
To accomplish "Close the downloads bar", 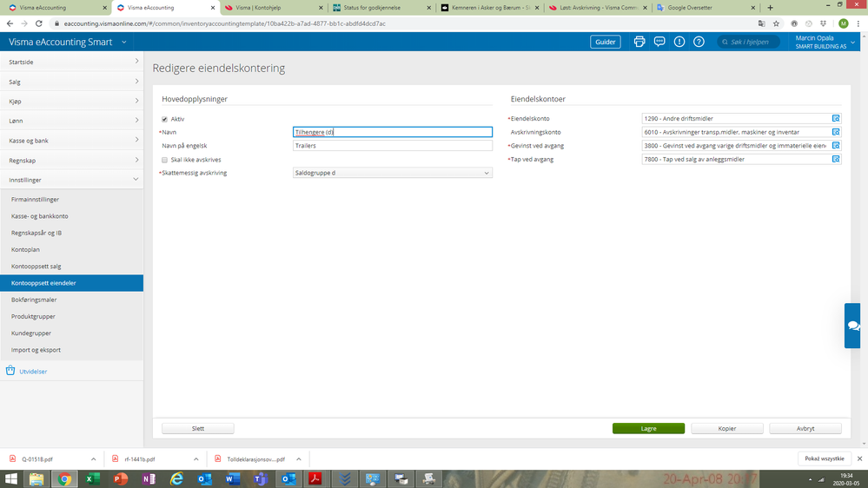I will 859,458.
